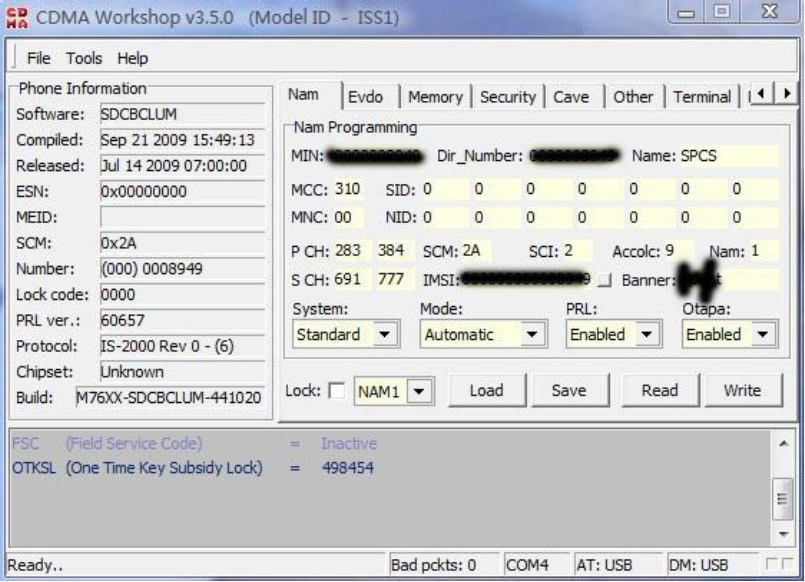Click the Banner field

(x=729, y=280)
